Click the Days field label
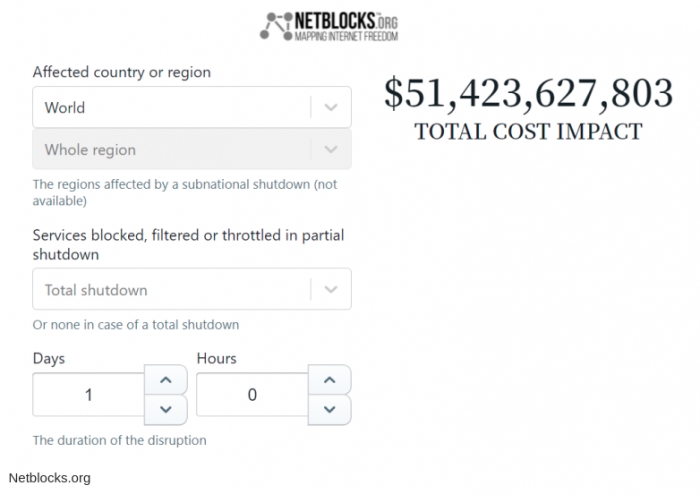 (x=49, y=357)
